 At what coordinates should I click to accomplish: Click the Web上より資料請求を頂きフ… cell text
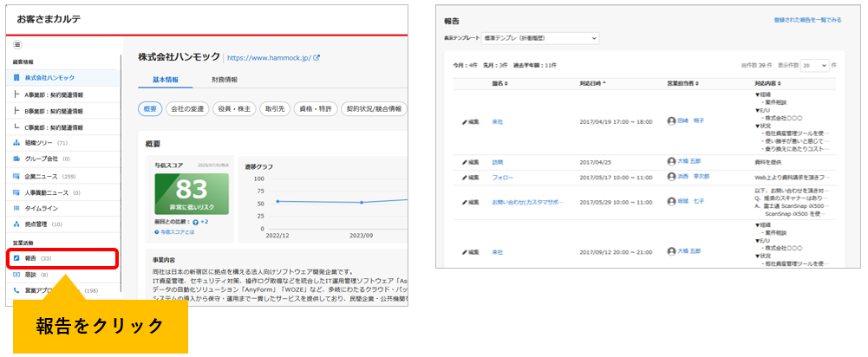tap(792, 178)
